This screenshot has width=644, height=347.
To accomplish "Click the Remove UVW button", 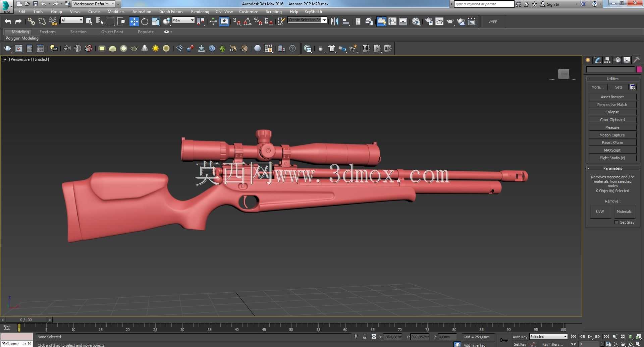I will click(x=600, y=212).
